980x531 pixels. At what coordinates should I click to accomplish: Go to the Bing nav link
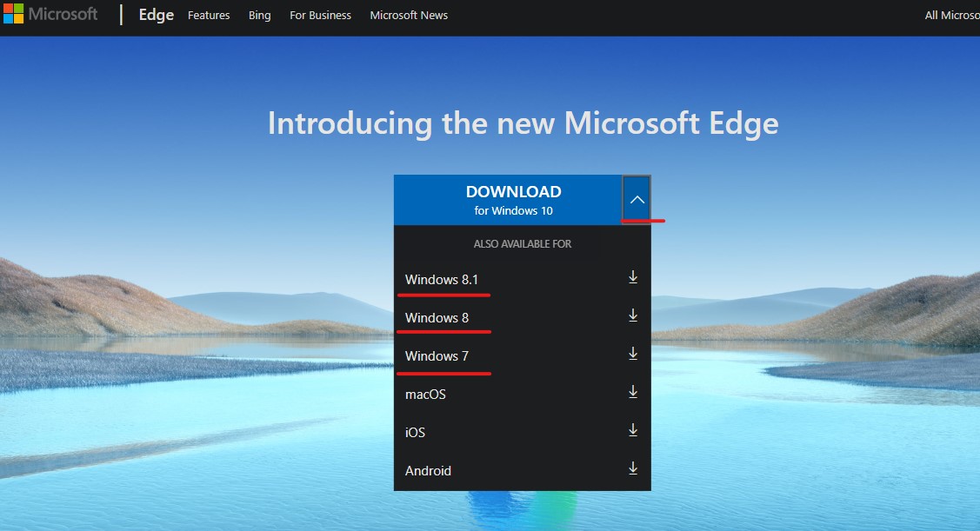(x=259, y=15)
